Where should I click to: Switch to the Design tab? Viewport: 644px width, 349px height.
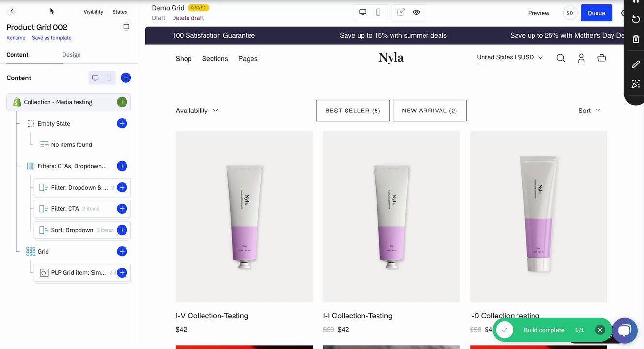click(71, 55)
